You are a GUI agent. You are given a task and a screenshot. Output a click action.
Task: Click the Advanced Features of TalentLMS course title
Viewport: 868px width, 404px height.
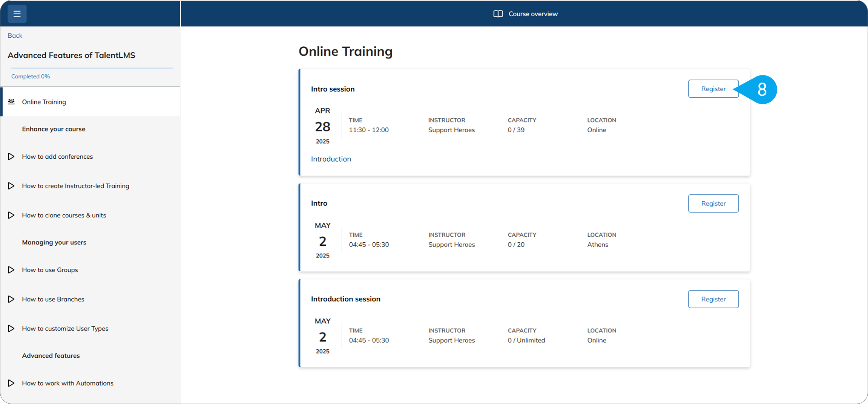point(71,55)
